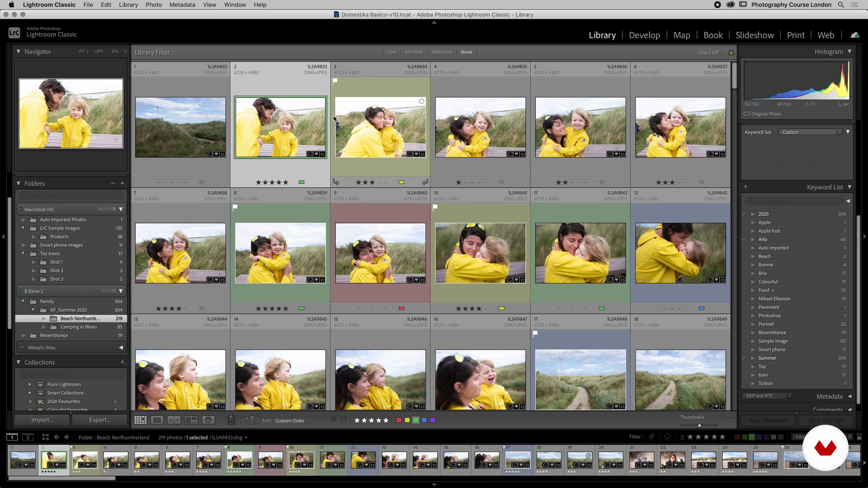Open Compare view (X|Y) icon
The width and height of the screenshot is (868, 488).
[x=174, y=420]
